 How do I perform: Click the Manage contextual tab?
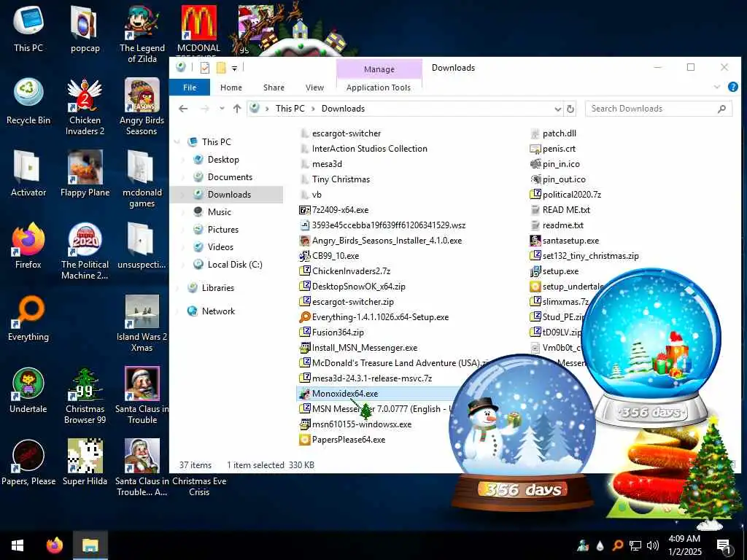(379, 69)
